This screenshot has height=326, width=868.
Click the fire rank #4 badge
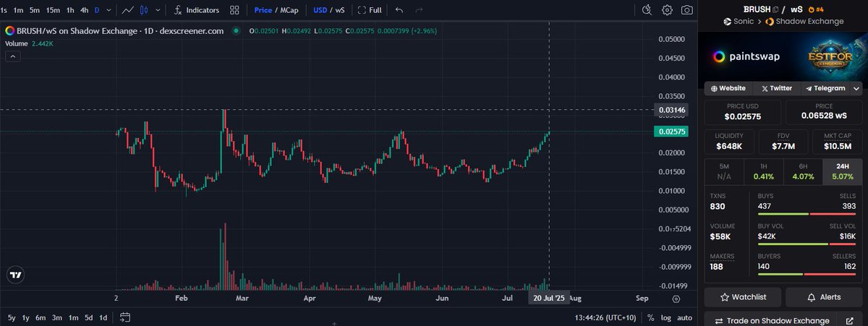pos(816,9)
